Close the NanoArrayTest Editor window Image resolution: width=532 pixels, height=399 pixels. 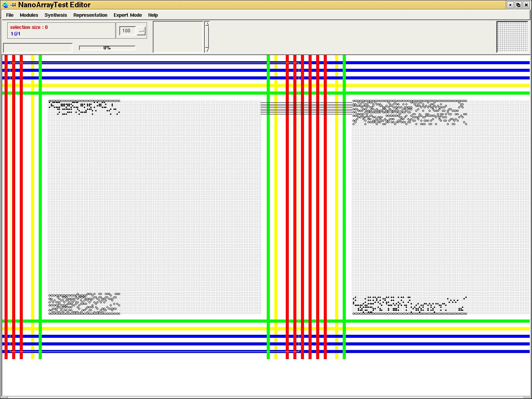[x=526, y=5]
